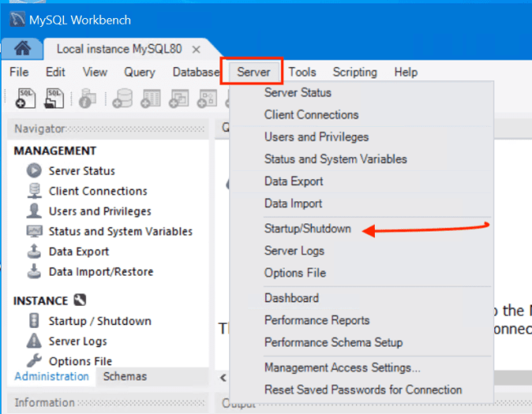Open the Tools menu
532x414 pixels.
pos(302,72)
